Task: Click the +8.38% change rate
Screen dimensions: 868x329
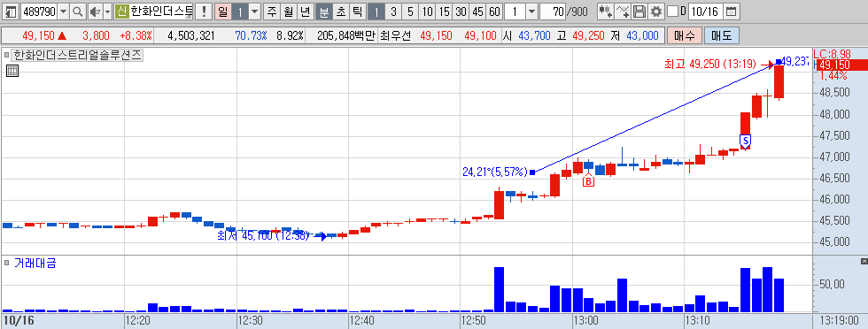Action: [135, 36]
